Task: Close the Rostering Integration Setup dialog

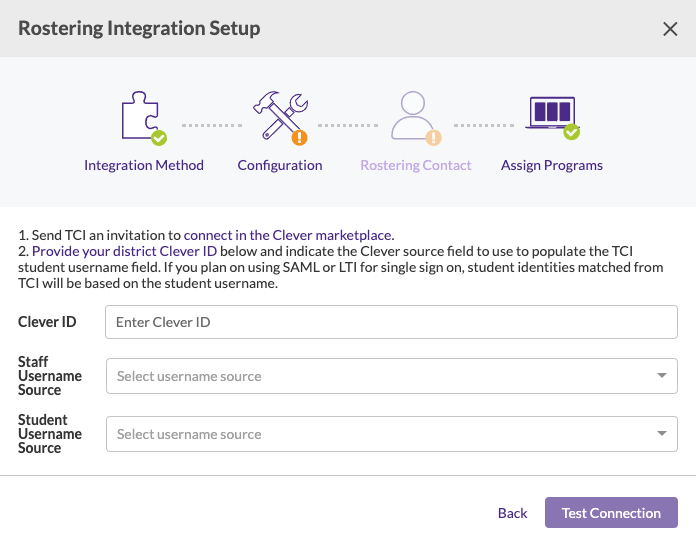Action: (670, 29)
